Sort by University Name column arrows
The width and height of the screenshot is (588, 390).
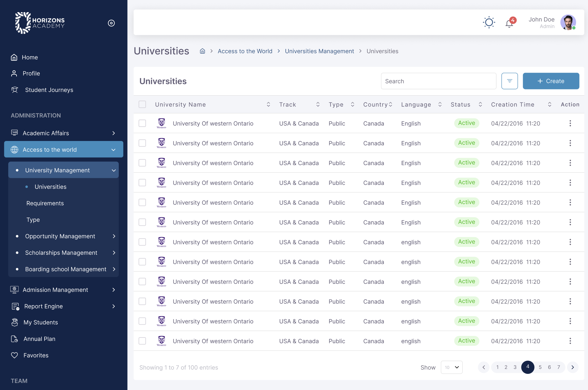tap(268, 105)
